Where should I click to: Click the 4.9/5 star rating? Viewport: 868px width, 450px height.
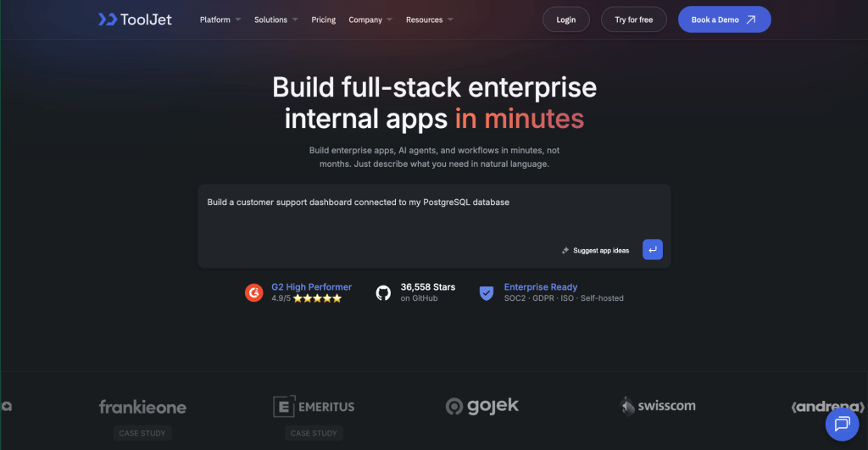pyautogui.click(x=306, y=298)
